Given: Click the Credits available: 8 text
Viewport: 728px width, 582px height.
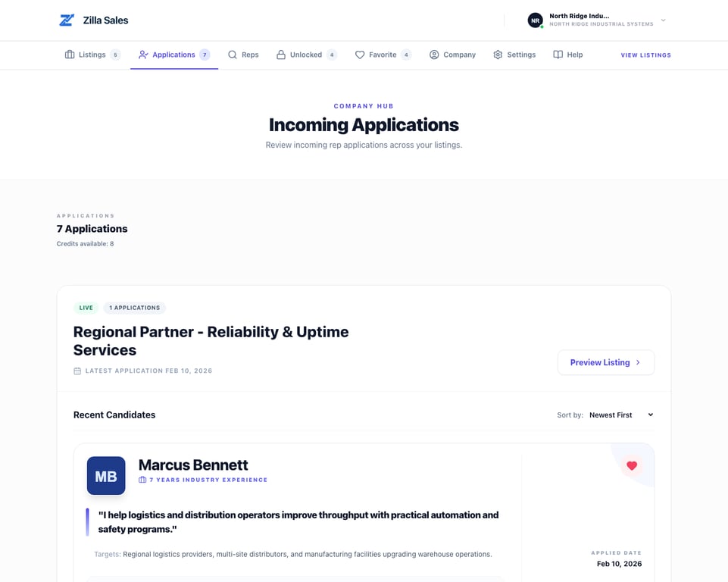Looking at the screenshot, I should (86, 244).
